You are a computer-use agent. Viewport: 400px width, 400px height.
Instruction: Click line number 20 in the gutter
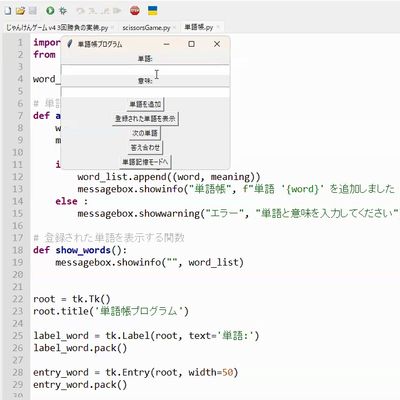coord(18,275)
